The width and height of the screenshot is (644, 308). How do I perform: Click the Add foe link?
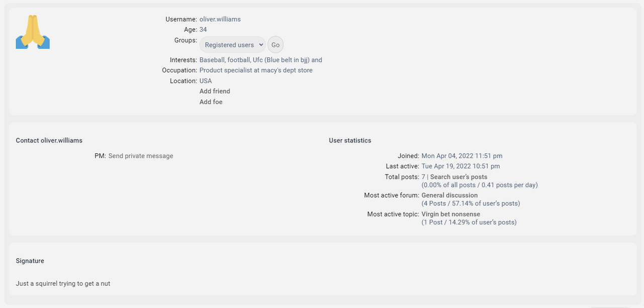pyautogui.click(x=211, y=102)
